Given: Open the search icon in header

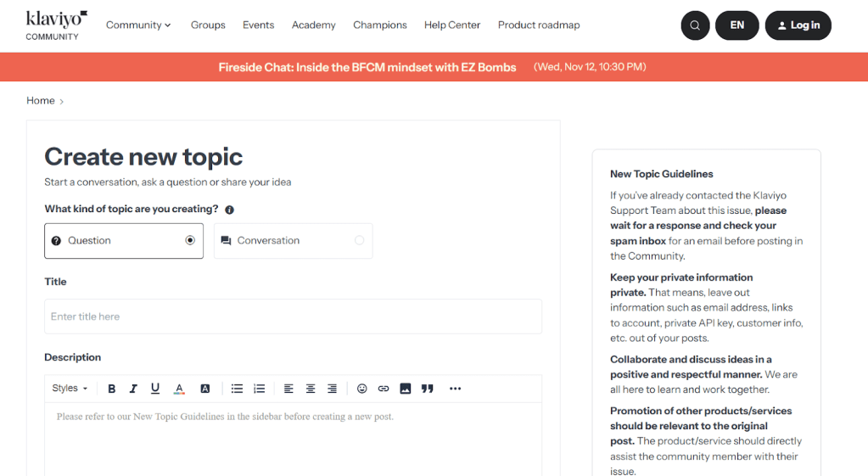Looking at the screenshot, I should click(695, 25).
